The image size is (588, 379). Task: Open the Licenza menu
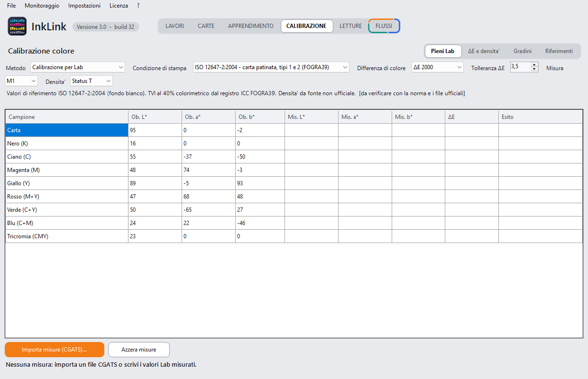[119, 6]
